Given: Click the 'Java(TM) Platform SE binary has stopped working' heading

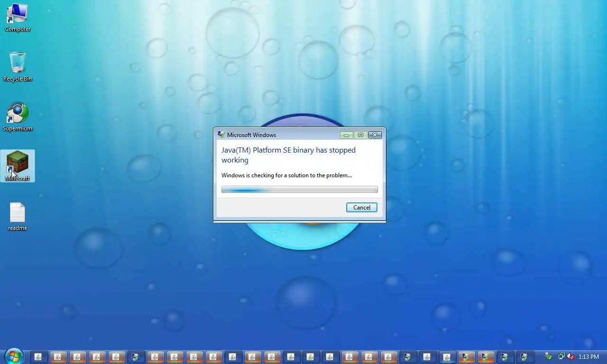Looking at the screenshot, I should coord(288,155).
